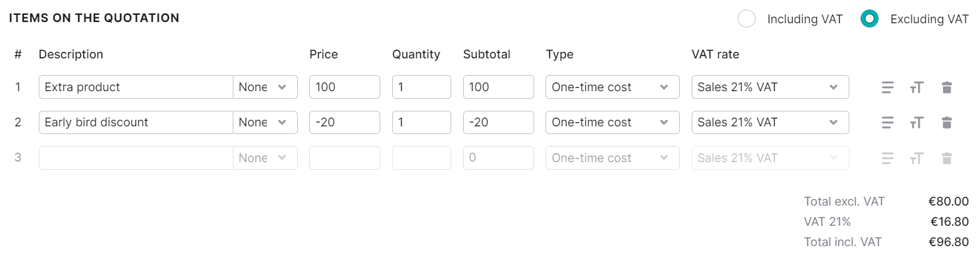Click reorder handle on empty row 3

(887, 158)
